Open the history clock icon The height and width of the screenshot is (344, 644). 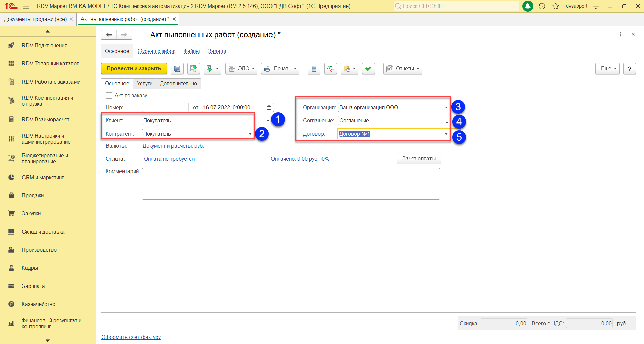542,6
